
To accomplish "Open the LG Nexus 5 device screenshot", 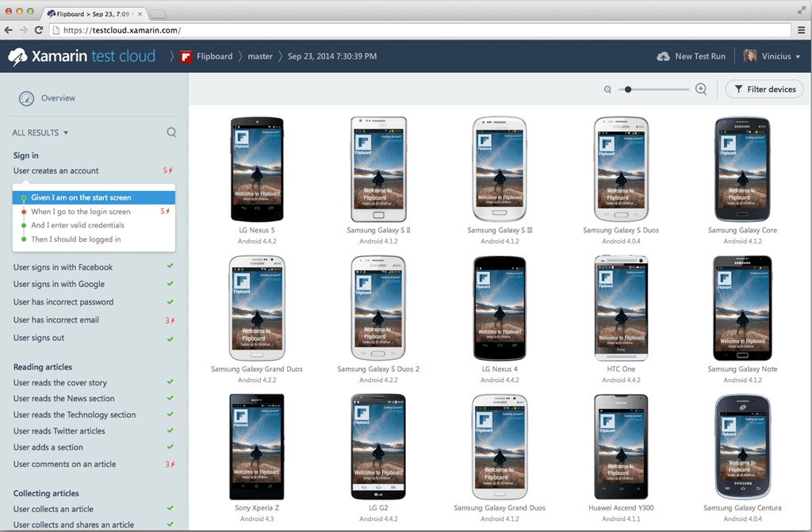I will point(257,170).
